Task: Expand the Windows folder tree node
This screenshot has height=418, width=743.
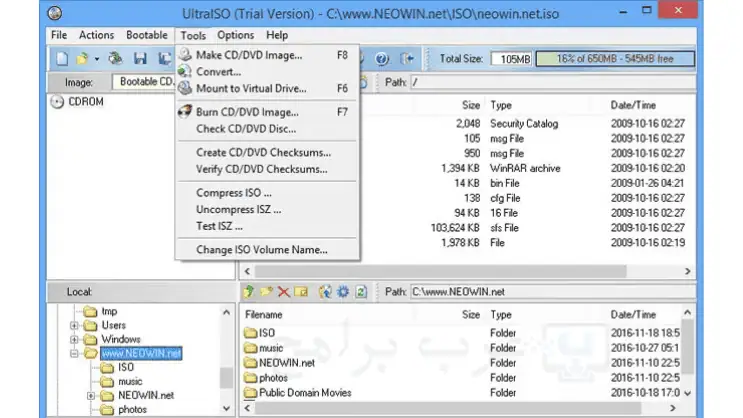Action: pyautogui.click(x=74, y=339)
